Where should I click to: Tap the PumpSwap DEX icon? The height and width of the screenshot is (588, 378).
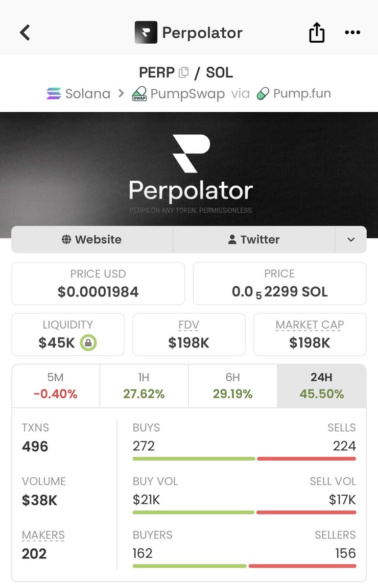pyautogui.click(x=140, y=94)
